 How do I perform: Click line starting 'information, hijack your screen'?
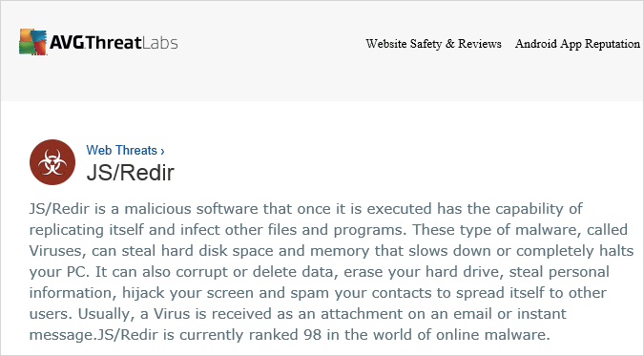coord(318,293)
